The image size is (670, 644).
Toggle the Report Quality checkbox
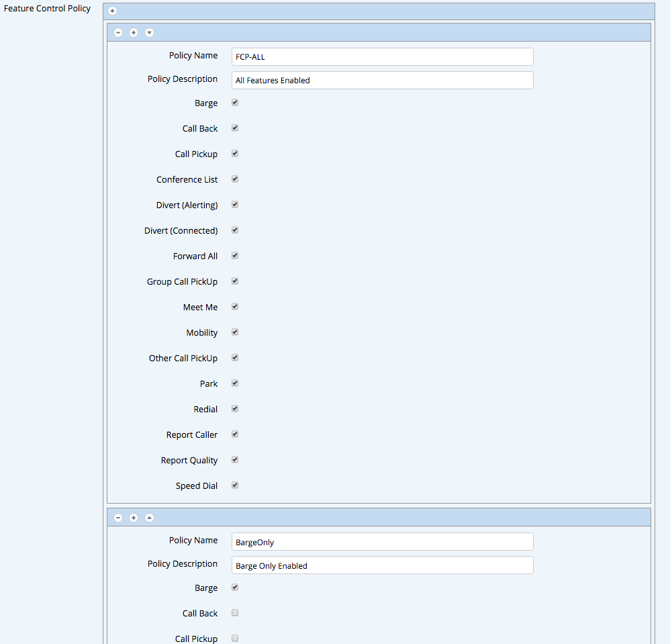pyautogui.click(x=235, y=460)
